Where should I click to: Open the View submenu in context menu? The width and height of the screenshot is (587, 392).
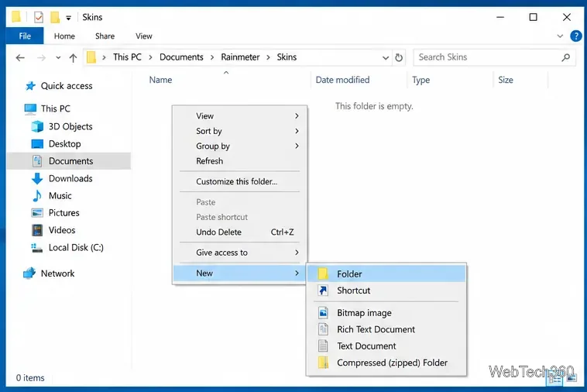(x=239, y=116)
